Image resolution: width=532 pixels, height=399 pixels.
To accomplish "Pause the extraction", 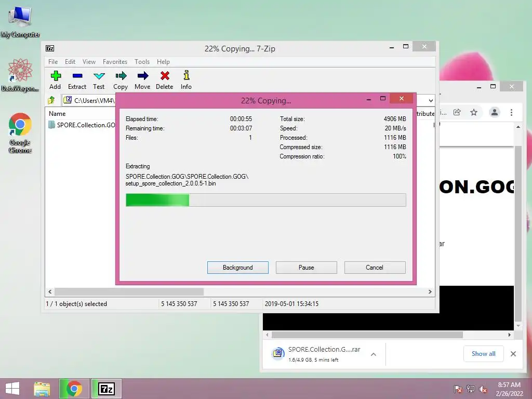I will (x=307, y=268).
